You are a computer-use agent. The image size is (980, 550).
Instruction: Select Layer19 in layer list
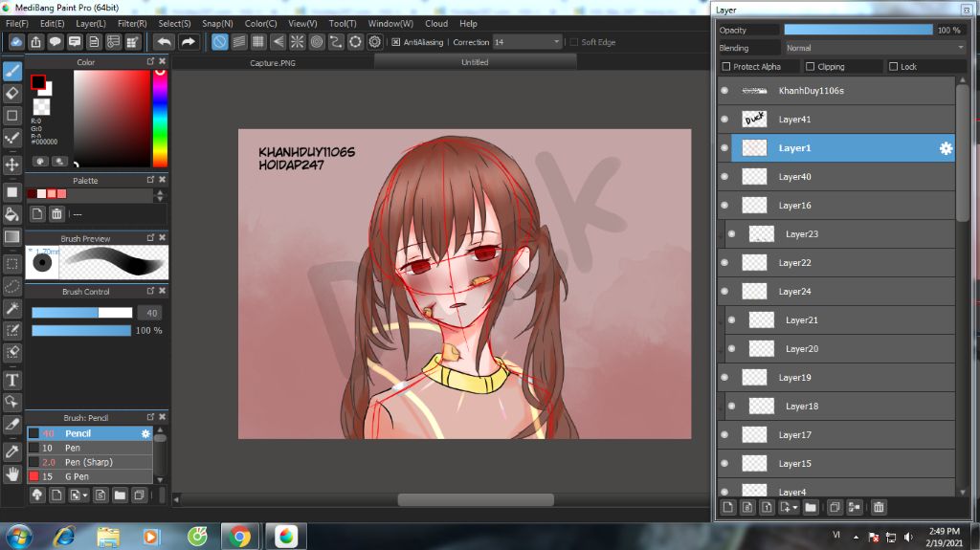point(836,378)
